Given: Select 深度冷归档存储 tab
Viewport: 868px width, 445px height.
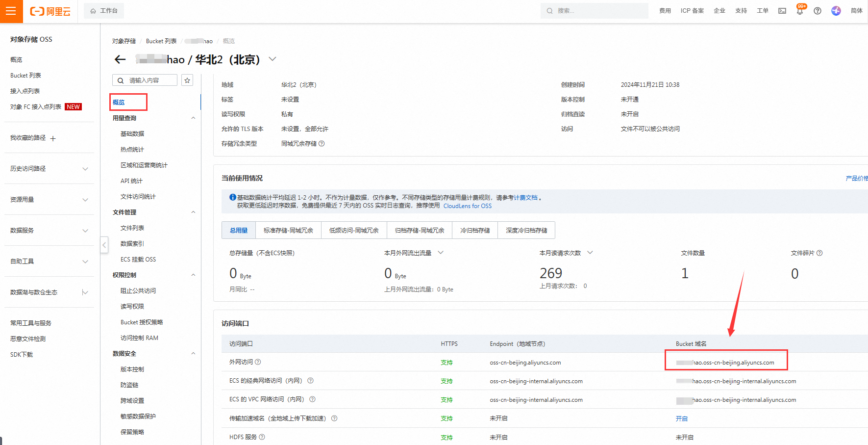Looking at the screenshot, I should pyautogui.click(x=526, y=230).
